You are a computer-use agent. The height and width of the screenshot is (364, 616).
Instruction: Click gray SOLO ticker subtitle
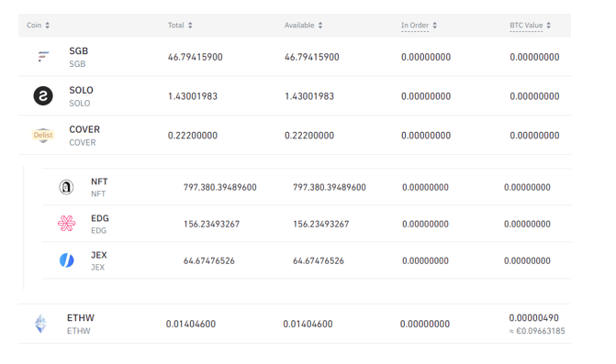click(80, 104)
